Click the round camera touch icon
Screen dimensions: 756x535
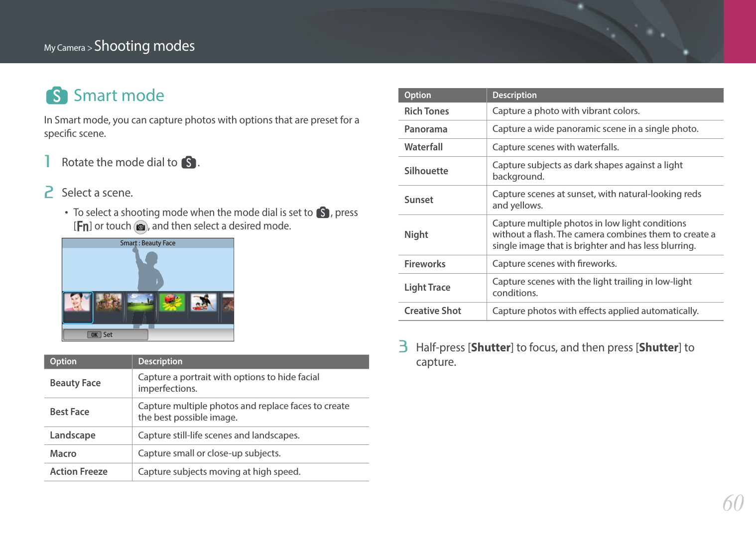pos(141,227)
